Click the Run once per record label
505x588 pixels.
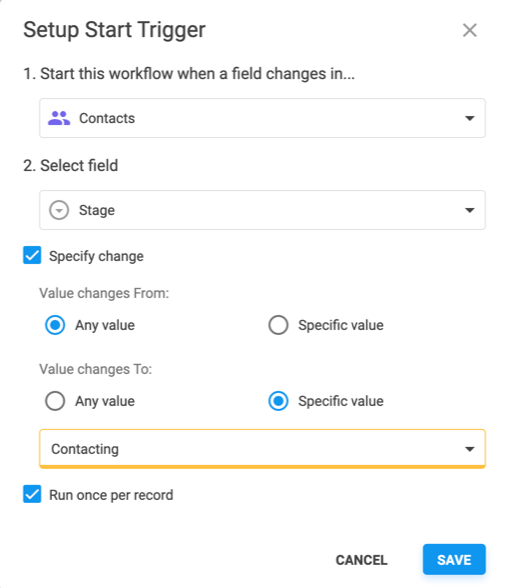[111, 495]
